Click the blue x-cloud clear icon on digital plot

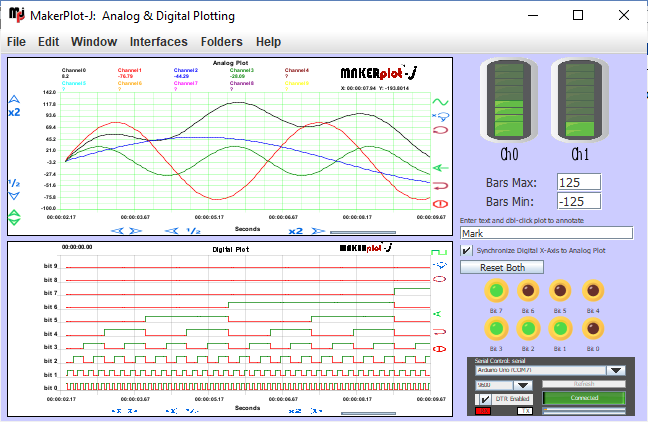tap(440, 265)
